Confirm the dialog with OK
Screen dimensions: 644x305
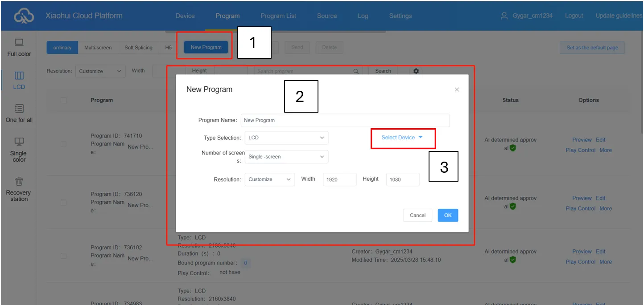pos(448,216)
